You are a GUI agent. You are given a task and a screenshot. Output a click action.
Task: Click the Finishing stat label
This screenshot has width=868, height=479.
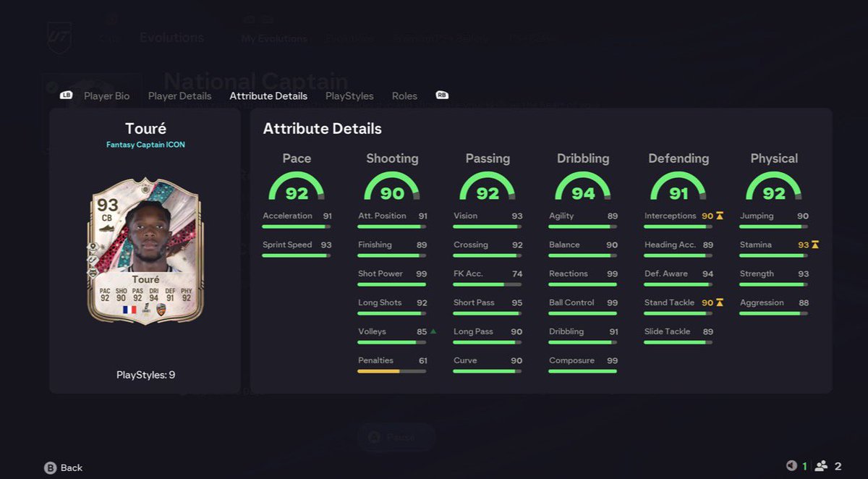375,245
